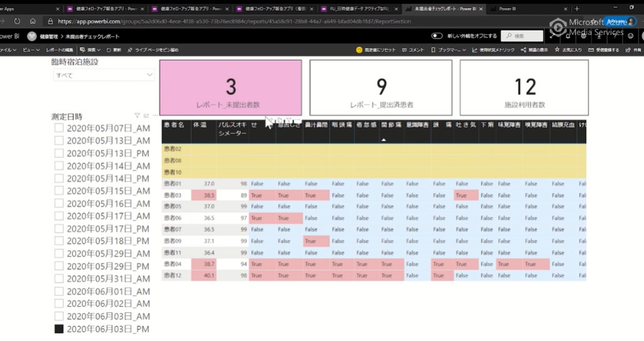Select 患者10 row in table
The image size is (644, 341).
click(374, 172)
